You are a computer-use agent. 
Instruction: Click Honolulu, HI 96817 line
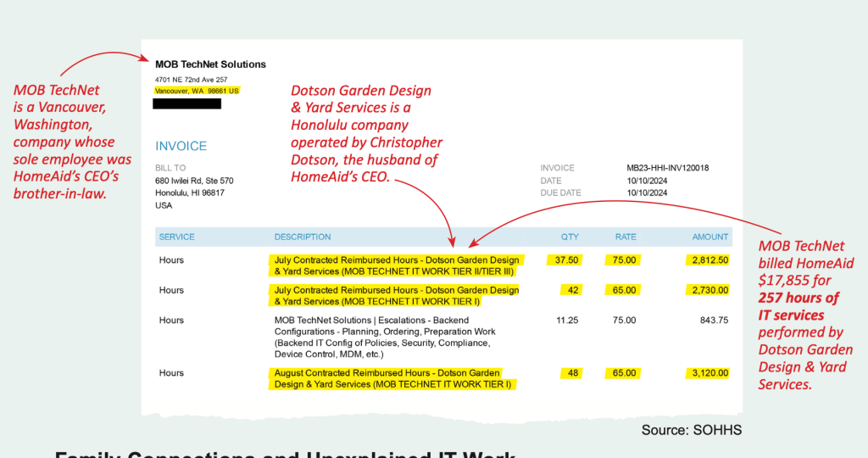coord(189,193)
